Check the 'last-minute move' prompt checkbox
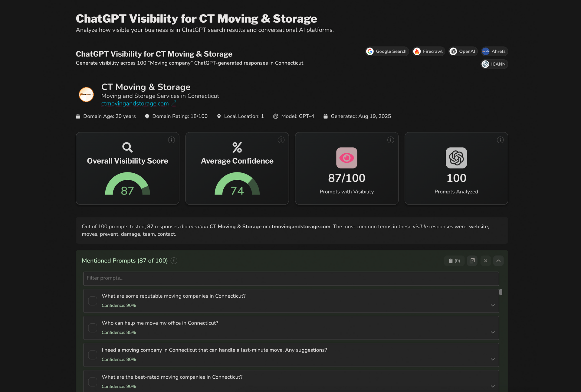The height and width of the screenshot is (392, 581). coord(93,355)
